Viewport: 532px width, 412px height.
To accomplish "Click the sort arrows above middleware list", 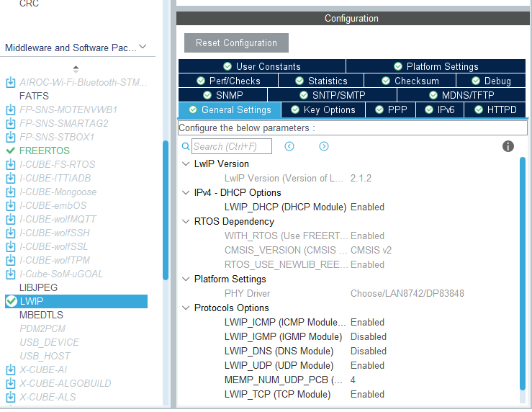I will [76, 69].
